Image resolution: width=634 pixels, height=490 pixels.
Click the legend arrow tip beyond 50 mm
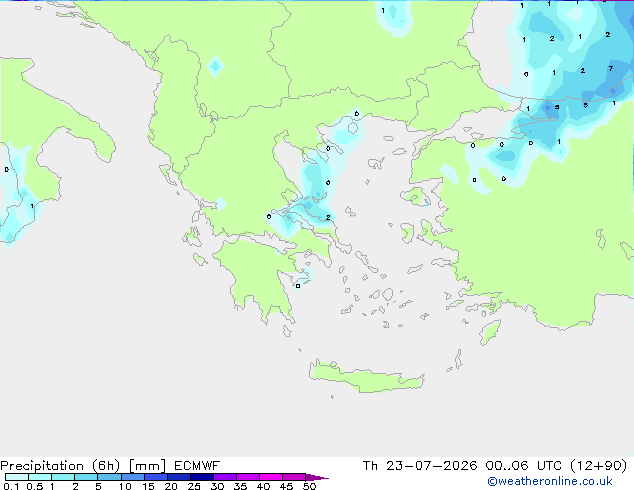coord(317,477)
